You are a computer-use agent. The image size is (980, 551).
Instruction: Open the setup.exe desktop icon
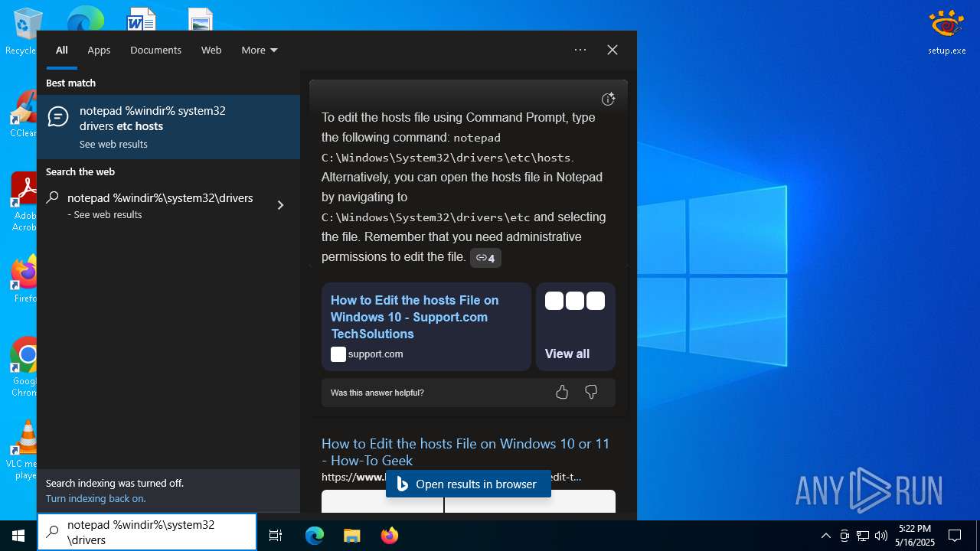[x=946, y=32]
